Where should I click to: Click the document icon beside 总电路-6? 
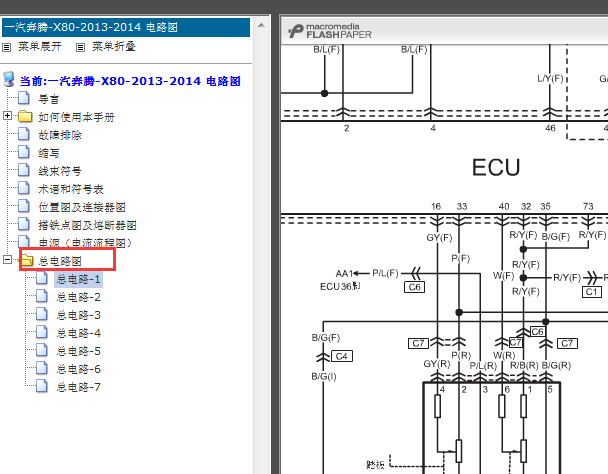tap(42, 368)
